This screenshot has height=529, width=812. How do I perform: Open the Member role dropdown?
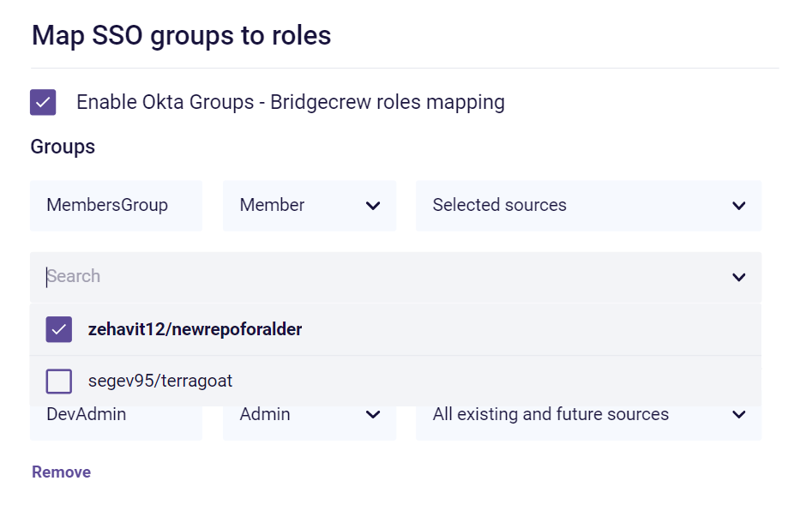pyautogui.click(x=296, y=206)
